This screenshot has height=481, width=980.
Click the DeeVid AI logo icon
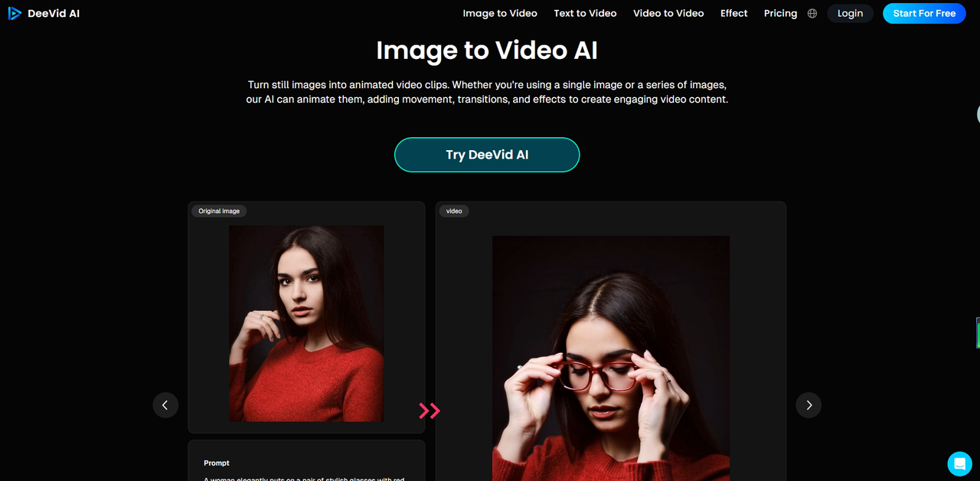click(x=15, y=13)
